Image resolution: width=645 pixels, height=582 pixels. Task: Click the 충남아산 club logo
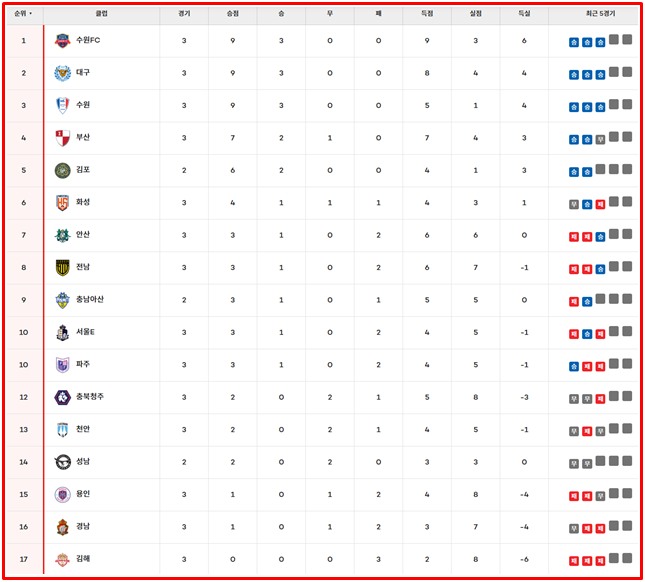coord(62,300)
